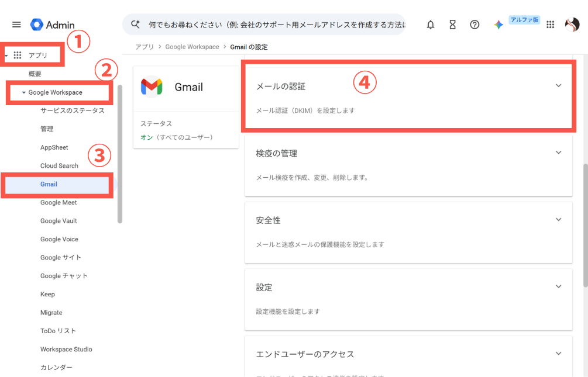Open サービスのステータス in sidebar
The width and height of the screenshot is (588, 377).
73,110
